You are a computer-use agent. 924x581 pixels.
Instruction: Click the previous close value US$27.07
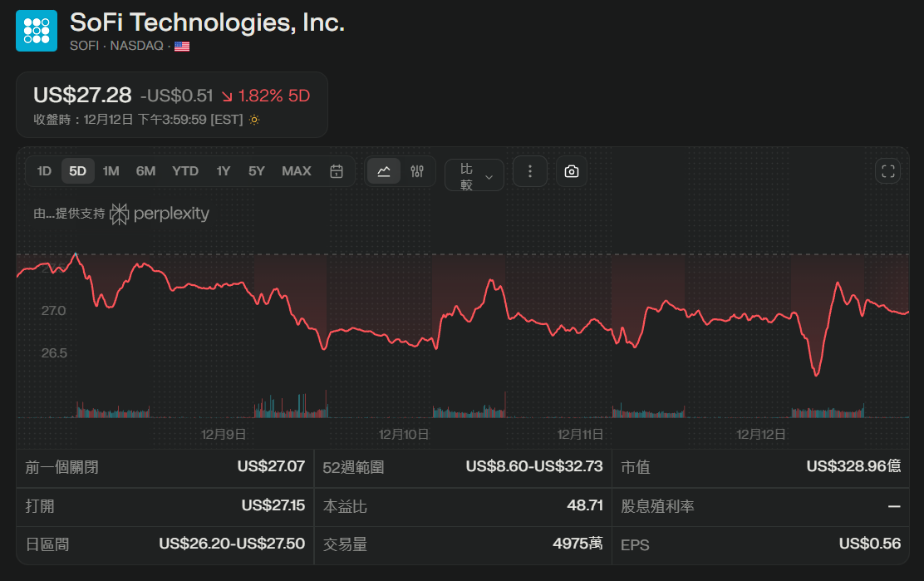[x=271, y=466]
